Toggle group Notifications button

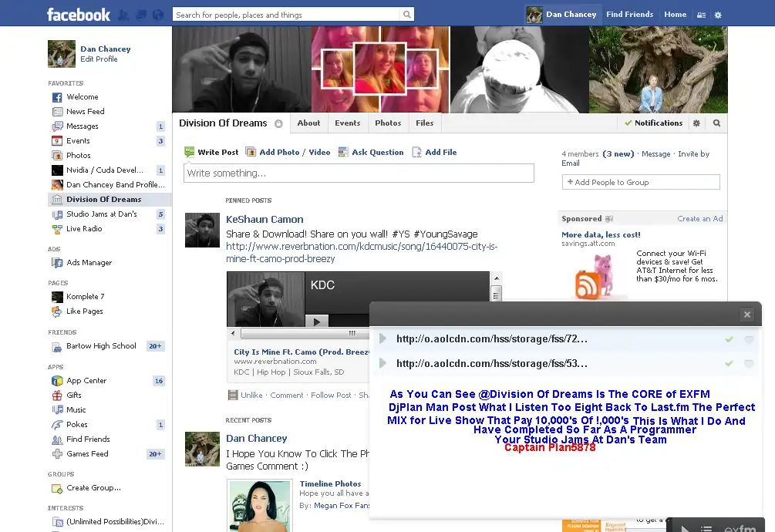pos(653,123)
